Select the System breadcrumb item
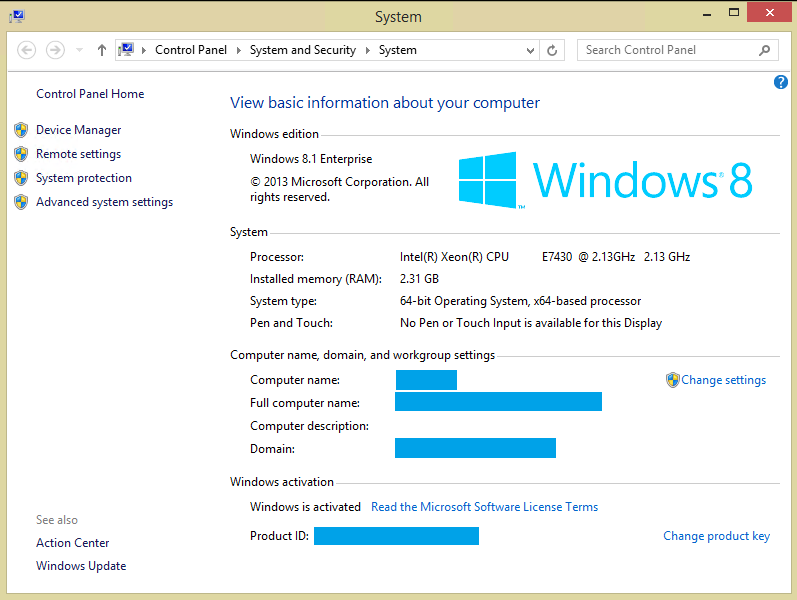This screenshot has height=600, width=797. pos(397,50)
